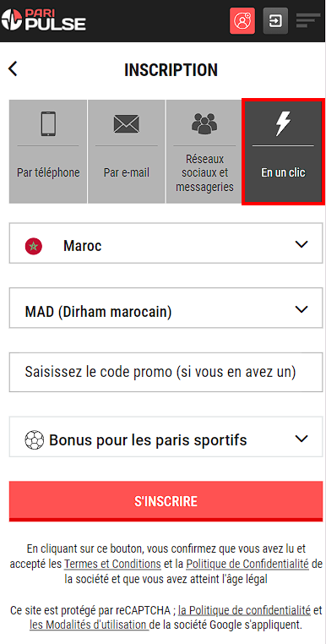Go back using the left arrow
Screen dimensions: 326x644
14,69
